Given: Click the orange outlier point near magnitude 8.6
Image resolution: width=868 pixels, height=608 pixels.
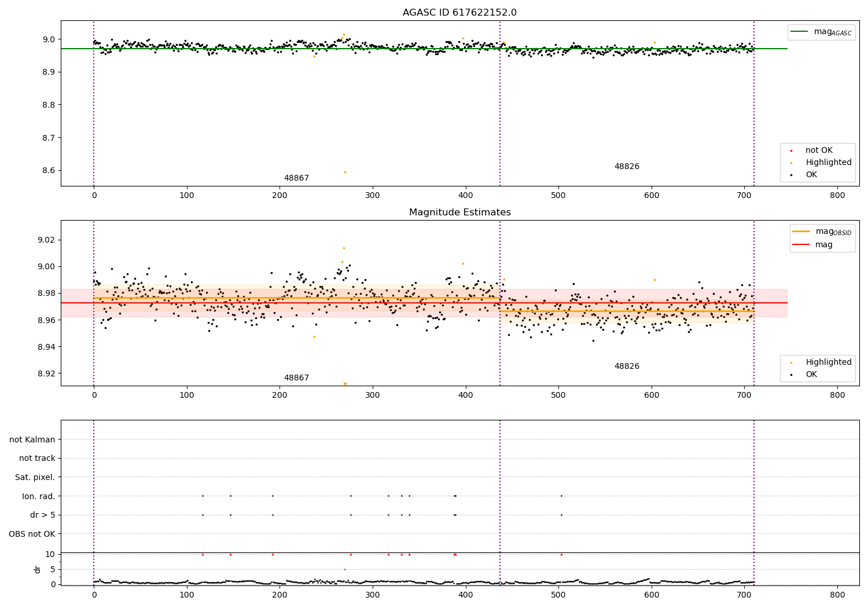Looking at the screenshot, I should [x=345, y=172].
